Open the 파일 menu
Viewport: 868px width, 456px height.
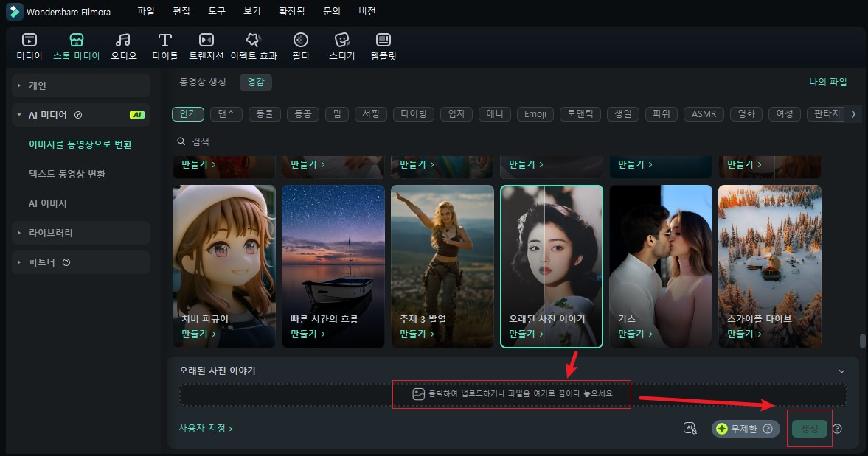(146, 11)
